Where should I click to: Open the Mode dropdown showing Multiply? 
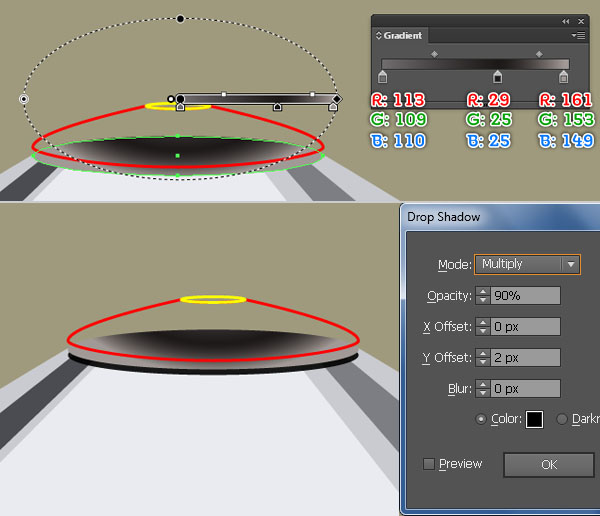527,264
